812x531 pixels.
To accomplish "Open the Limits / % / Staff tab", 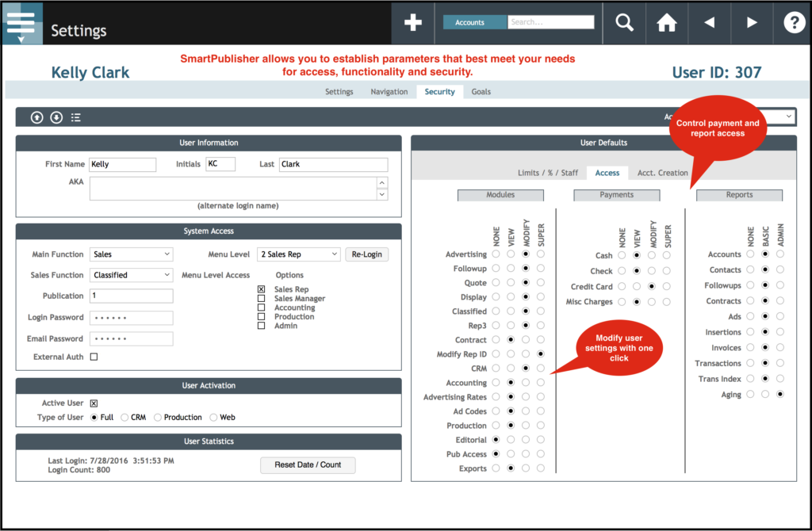I will tap(547, 173).
